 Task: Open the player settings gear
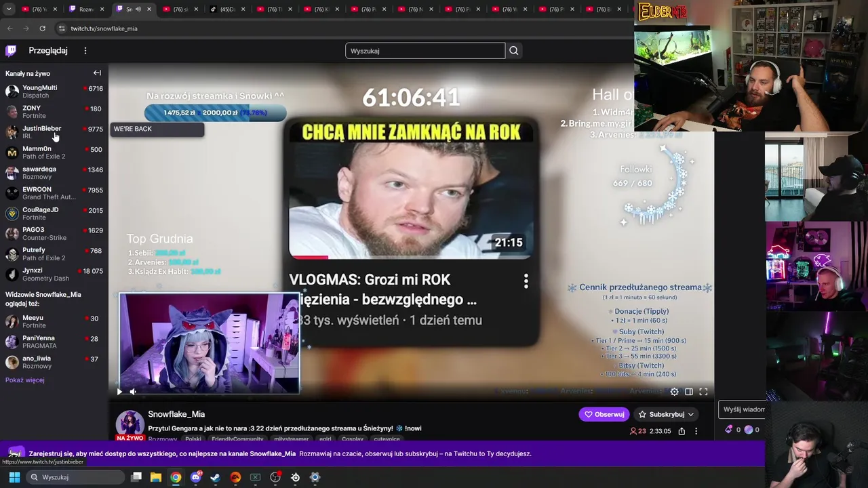click(674, 392)
